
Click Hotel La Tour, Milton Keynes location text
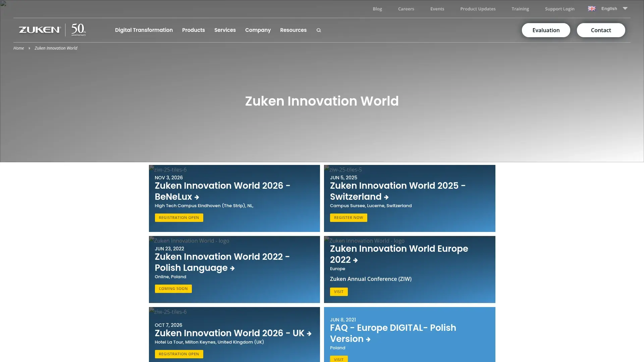pos(209,342)
